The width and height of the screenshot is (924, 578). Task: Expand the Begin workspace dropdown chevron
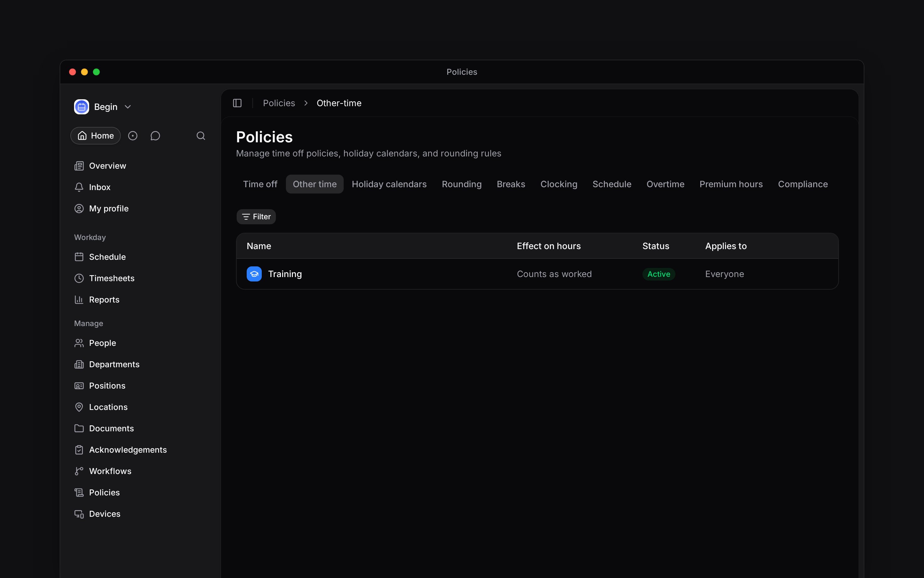(128, 107)
